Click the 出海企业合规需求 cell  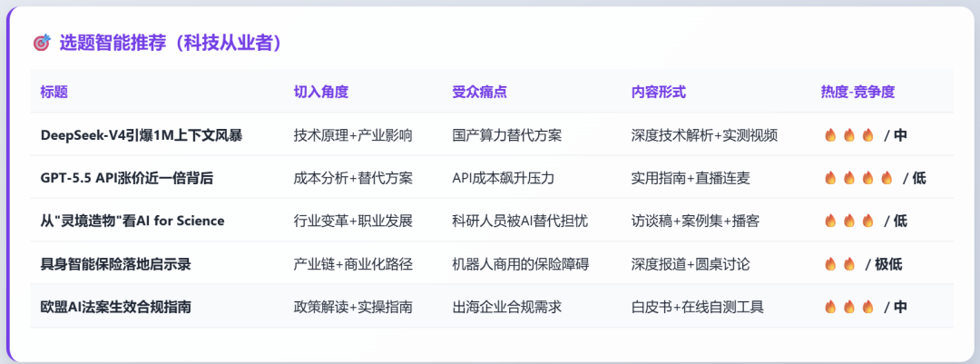pos(507,307)
